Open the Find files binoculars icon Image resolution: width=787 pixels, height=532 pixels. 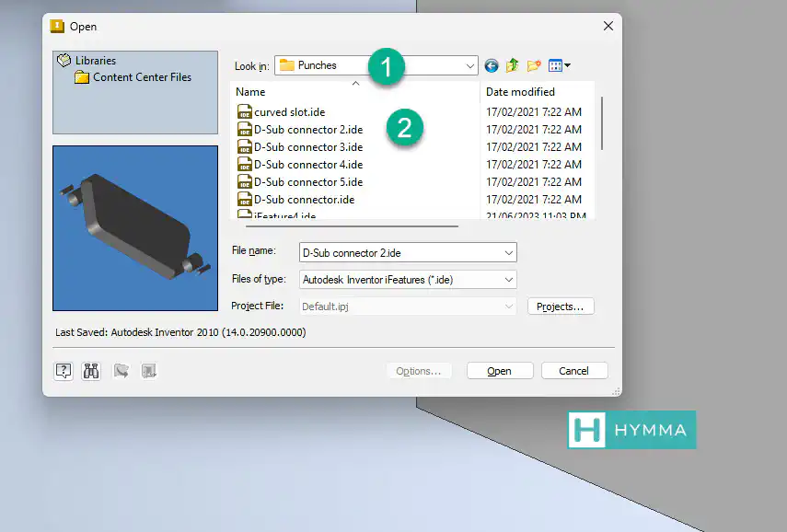point(91,372)
